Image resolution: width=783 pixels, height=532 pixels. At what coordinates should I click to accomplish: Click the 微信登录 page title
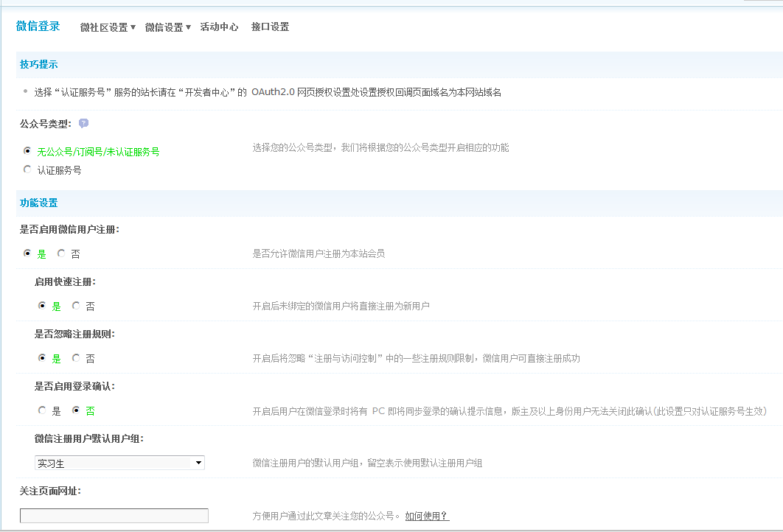tap(38, 26)
